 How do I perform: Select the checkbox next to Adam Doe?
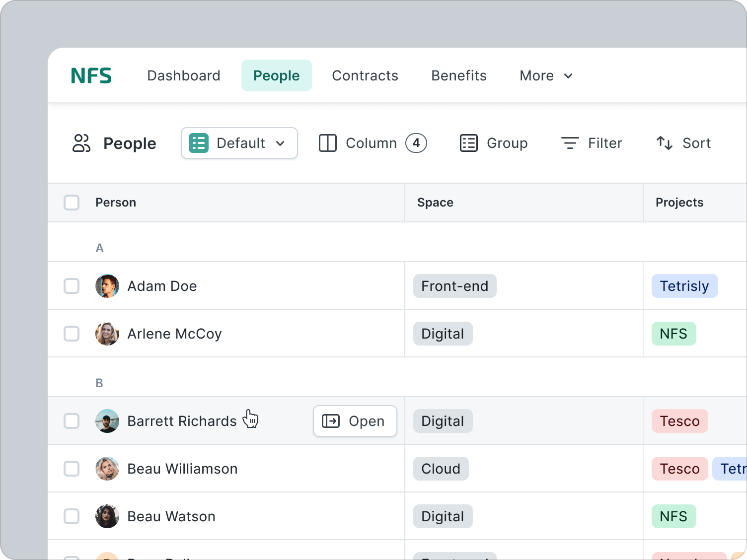pos(72,286)
